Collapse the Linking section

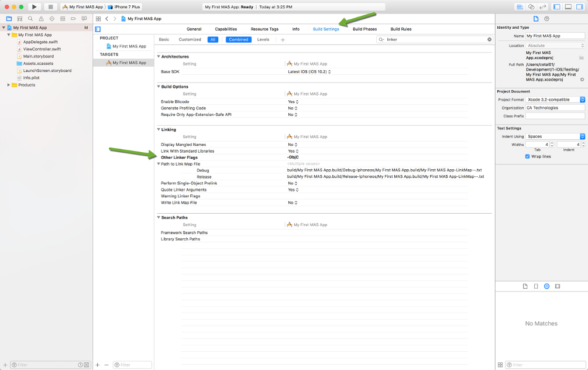[159, 129]
